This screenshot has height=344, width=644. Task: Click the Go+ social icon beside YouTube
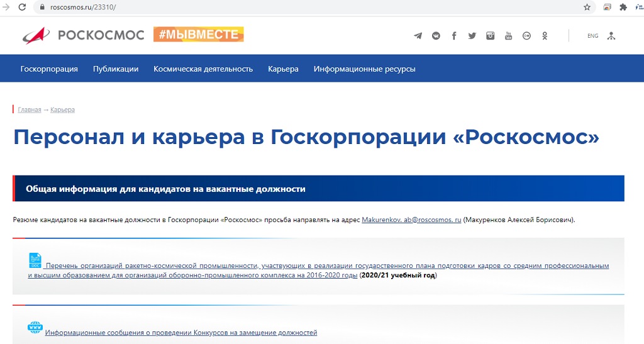(526, 36)
